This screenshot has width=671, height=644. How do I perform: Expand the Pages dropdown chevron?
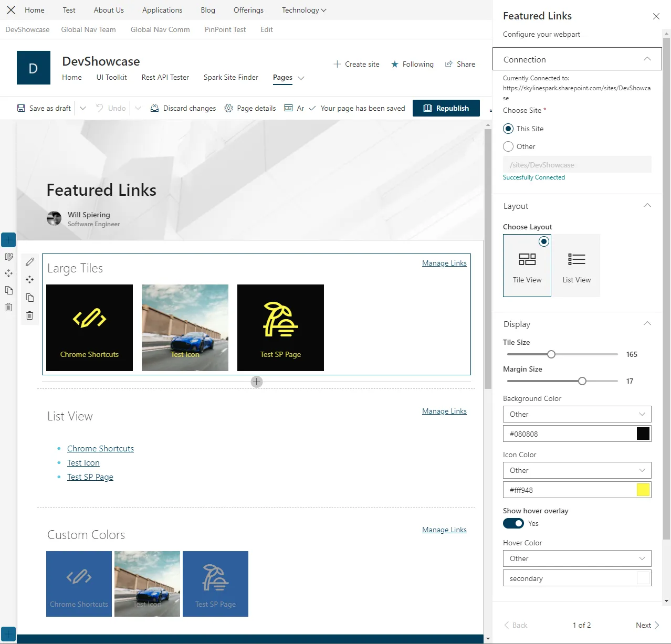coord(301,78)
